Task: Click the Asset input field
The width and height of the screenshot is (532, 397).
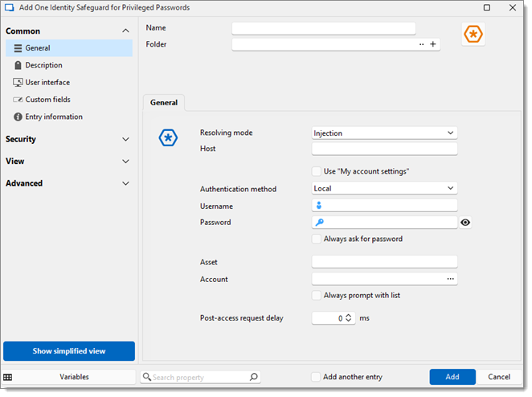Action: click(384, 262)
